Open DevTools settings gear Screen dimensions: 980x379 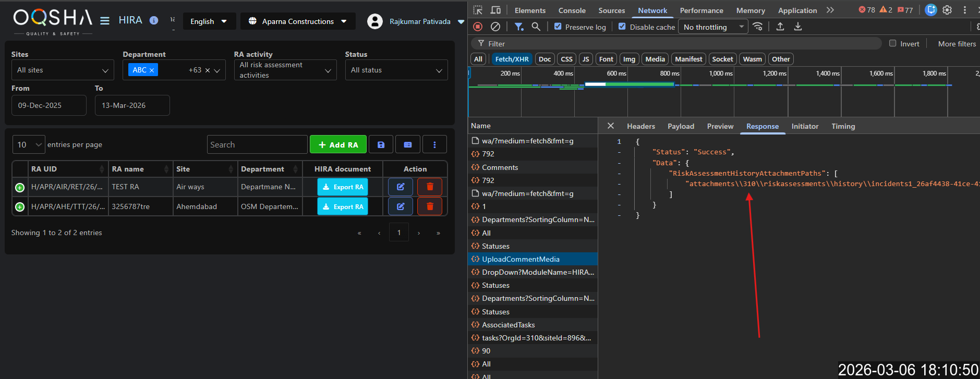[947, 10]
